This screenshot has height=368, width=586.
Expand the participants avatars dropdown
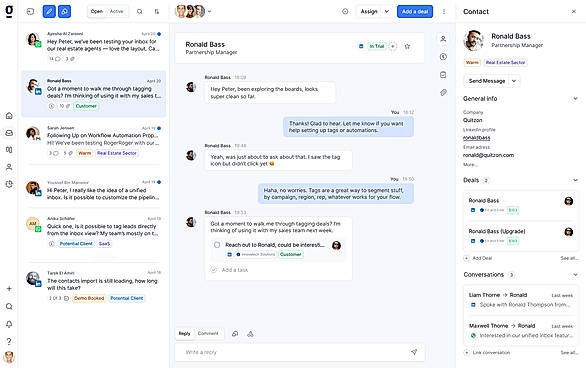tap(209, 12)
